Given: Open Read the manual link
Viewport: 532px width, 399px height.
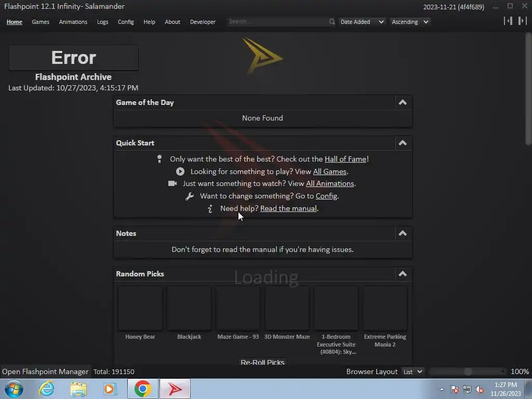Looking at the screenshot, I should tap(288, 208).
